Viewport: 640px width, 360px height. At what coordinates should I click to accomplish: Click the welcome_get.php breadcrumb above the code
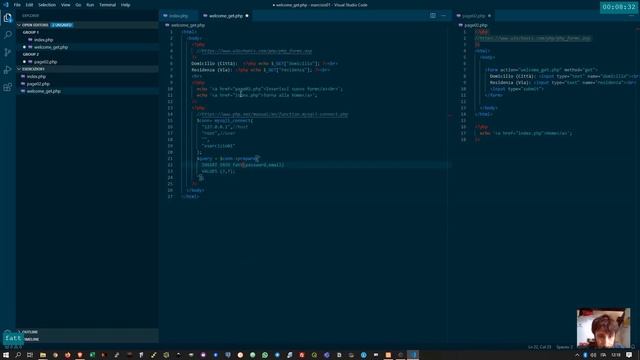pos(188,25)
